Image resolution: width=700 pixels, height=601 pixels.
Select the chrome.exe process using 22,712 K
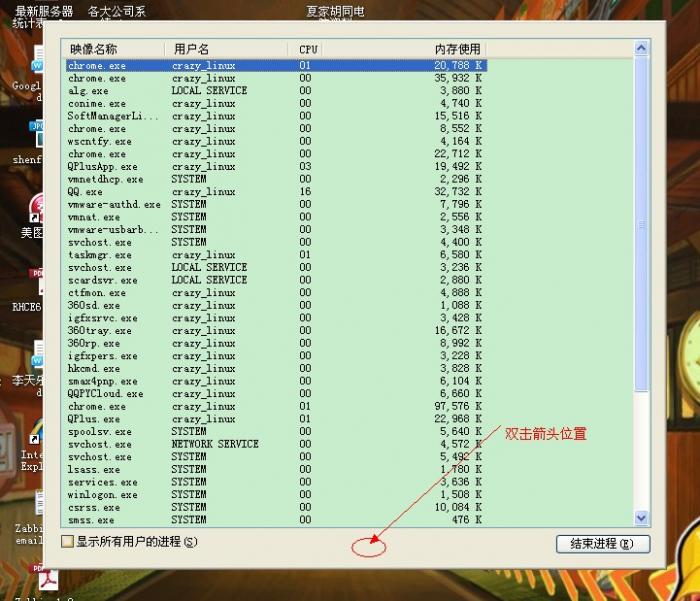(x=277, y=154)
